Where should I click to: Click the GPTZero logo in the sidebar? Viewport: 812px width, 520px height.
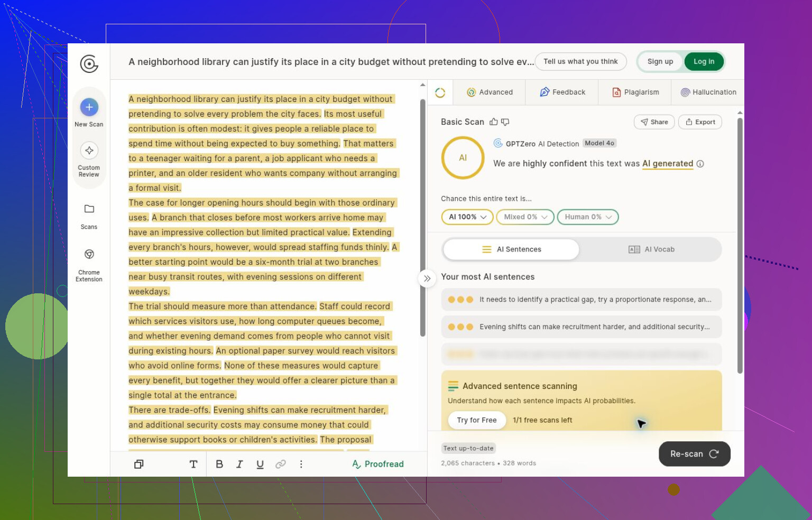click(89, 64)
